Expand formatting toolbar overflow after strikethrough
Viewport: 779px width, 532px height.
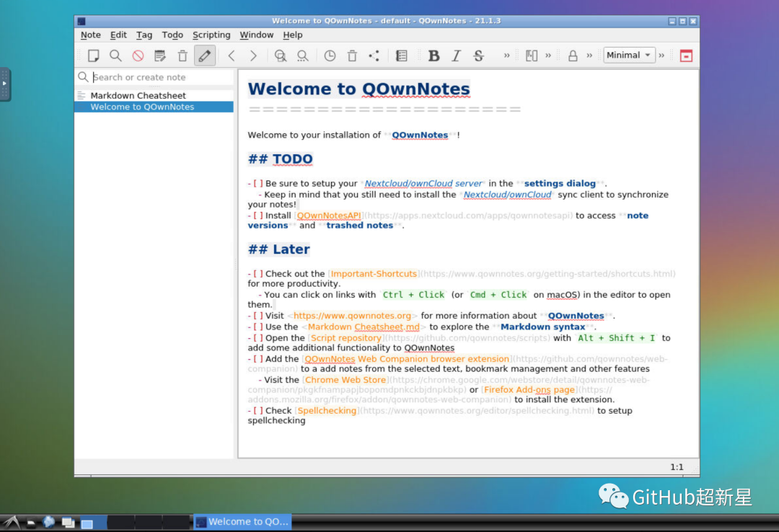(x=507, y=56)
